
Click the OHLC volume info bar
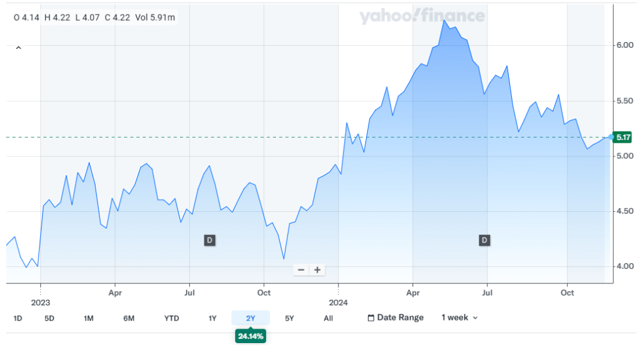tap(94, 18)
